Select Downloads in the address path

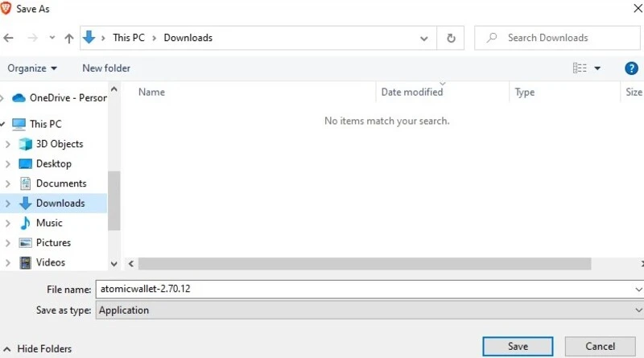[x=188, y=38]
